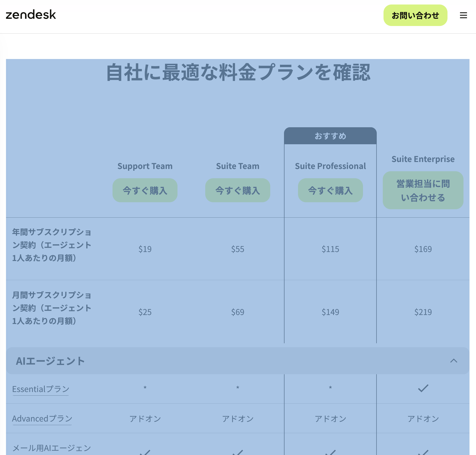Click the お問い合わせ contact button
The image size is (476, 455).
[x=415, y=15]
